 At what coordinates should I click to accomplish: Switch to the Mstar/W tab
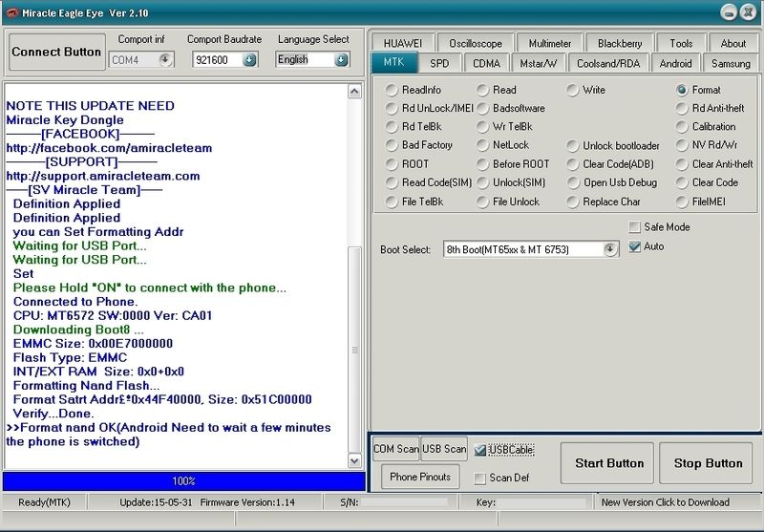click(x=539, y=63)
